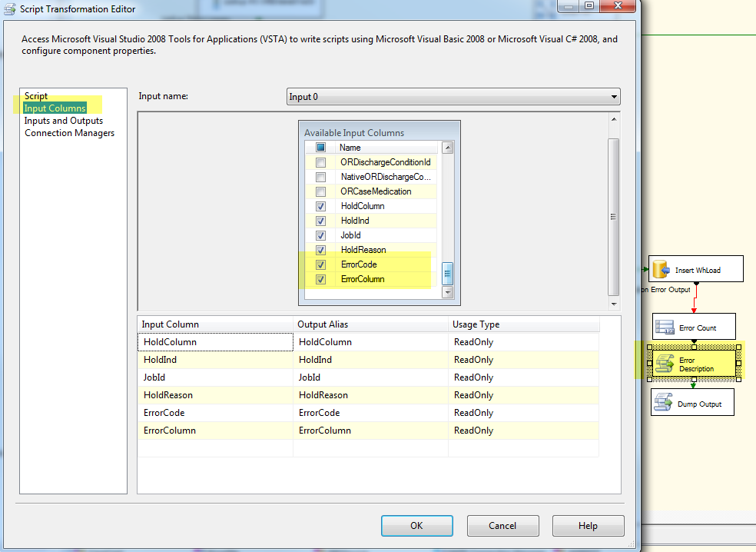756x552 pixels.
Task: Select the Connection Managers page
Action: (x=68, y=132)
